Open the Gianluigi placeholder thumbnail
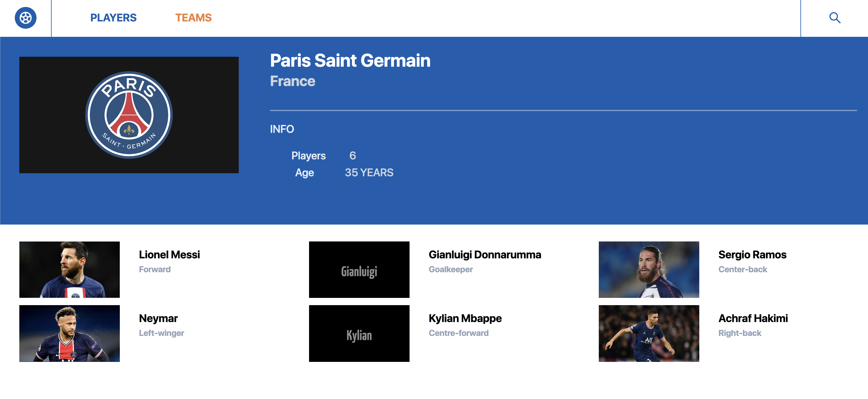 (359, 269)
